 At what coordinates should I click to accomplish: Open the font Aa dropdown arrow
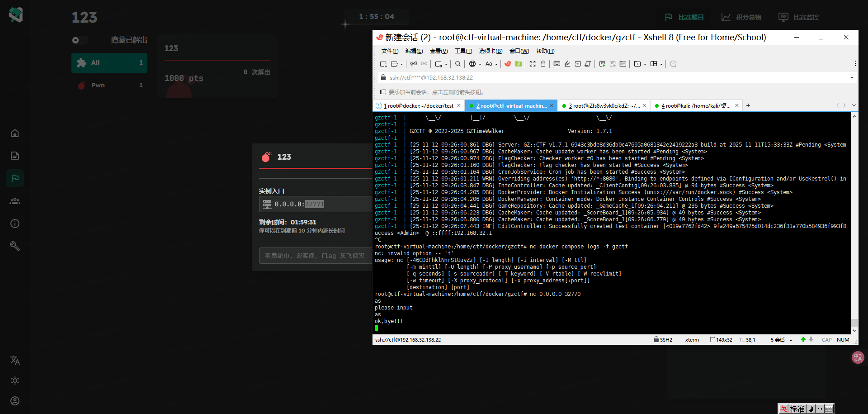[496, 64]
